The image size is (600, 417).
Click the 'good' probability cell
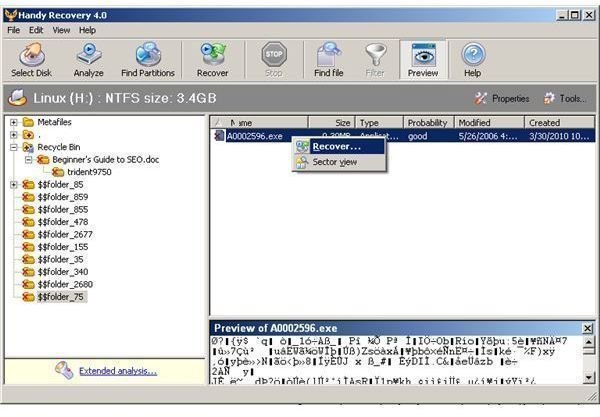[x=417, y=136]
